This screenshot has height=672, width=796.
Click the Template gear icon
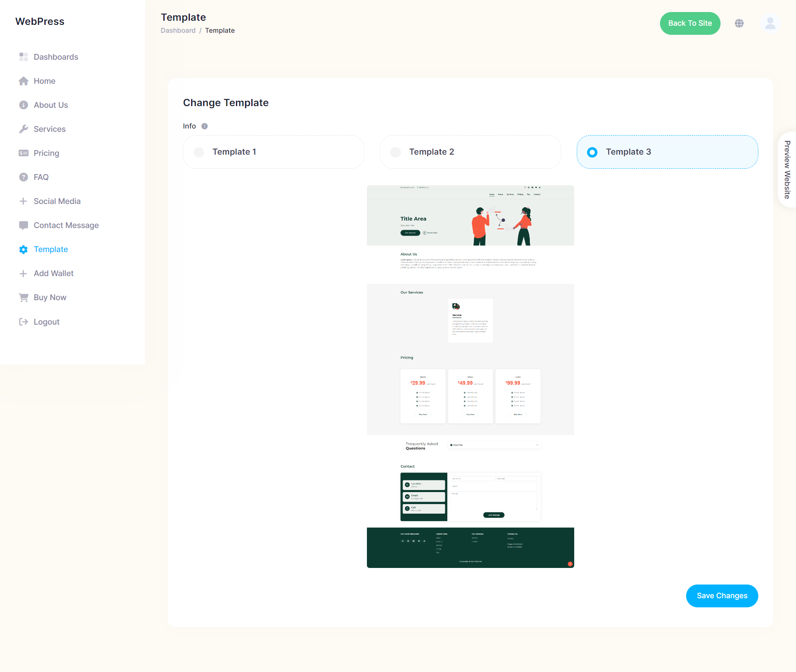pos(24,249)
